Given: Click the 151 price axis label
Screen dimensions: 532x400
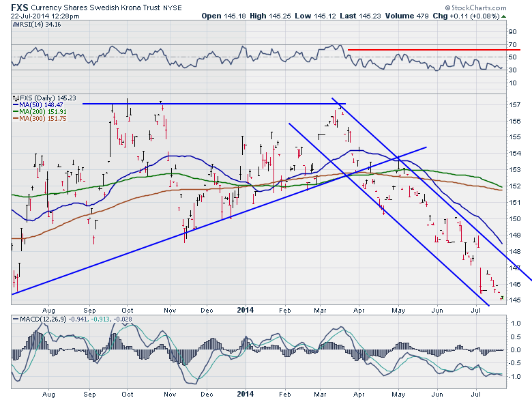Looking at the screenshot, I should click(515, 202).
